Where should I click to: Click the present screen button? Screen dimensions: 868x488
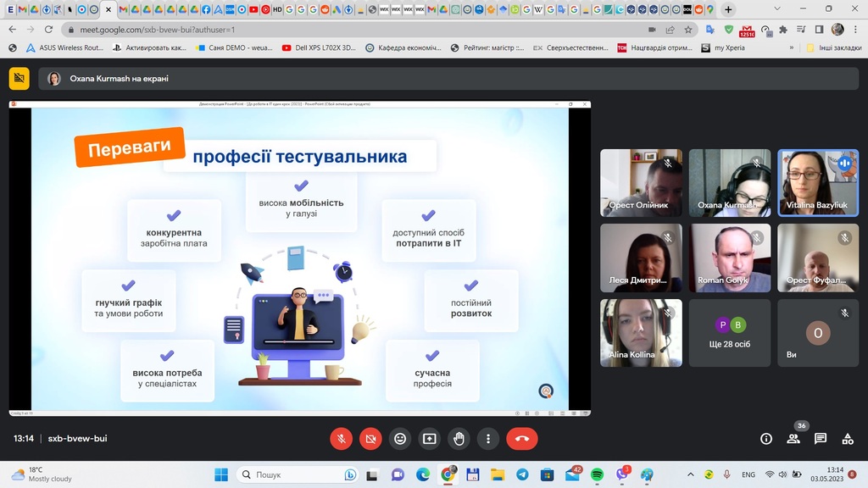coord(429,439)
